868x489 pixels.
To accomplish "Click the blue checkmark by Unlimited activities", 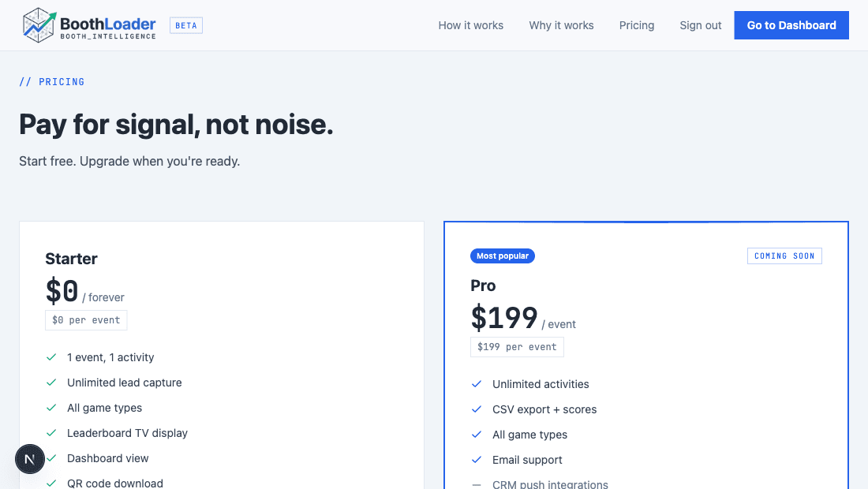I will point(477,384).
